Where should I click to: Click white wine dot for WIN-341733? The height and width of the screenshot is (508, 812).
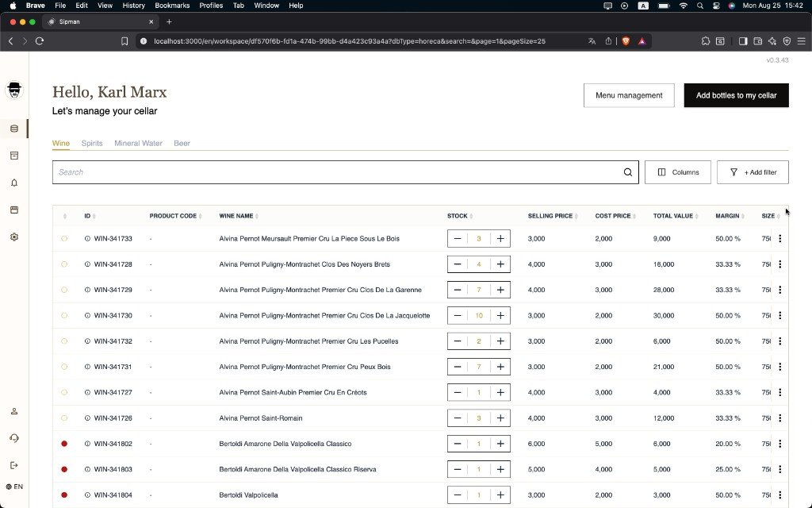coord(64,238)
